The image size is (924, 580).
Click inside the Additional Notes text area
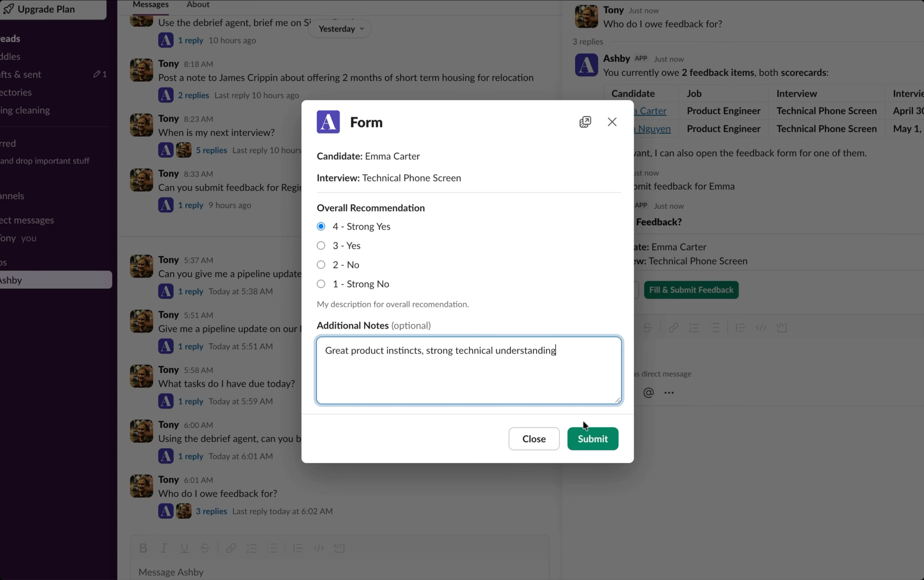point(469,370)
